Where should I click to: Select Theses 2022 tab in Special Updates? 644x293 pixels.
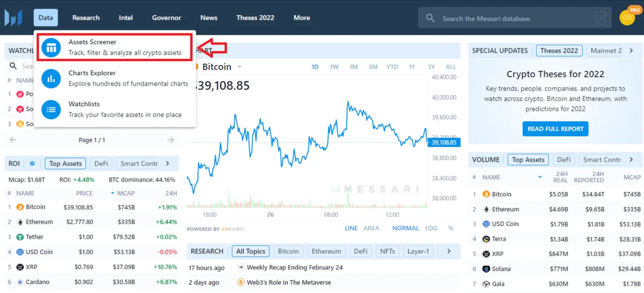[x=559, y=50]
